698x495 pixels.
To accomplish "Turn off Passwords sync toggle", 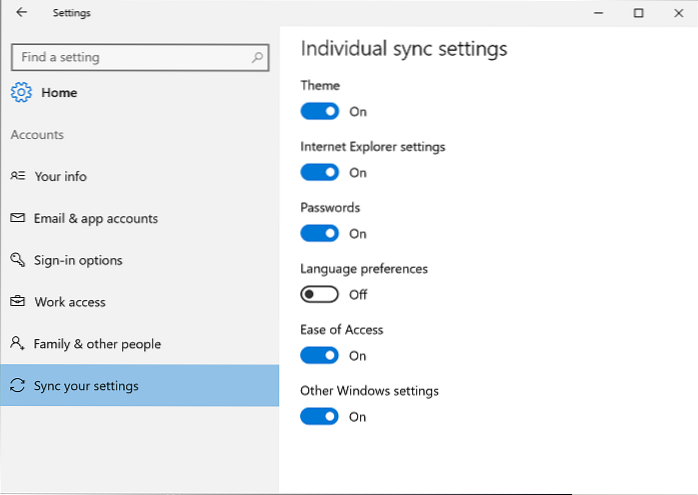I will (320, 233).
